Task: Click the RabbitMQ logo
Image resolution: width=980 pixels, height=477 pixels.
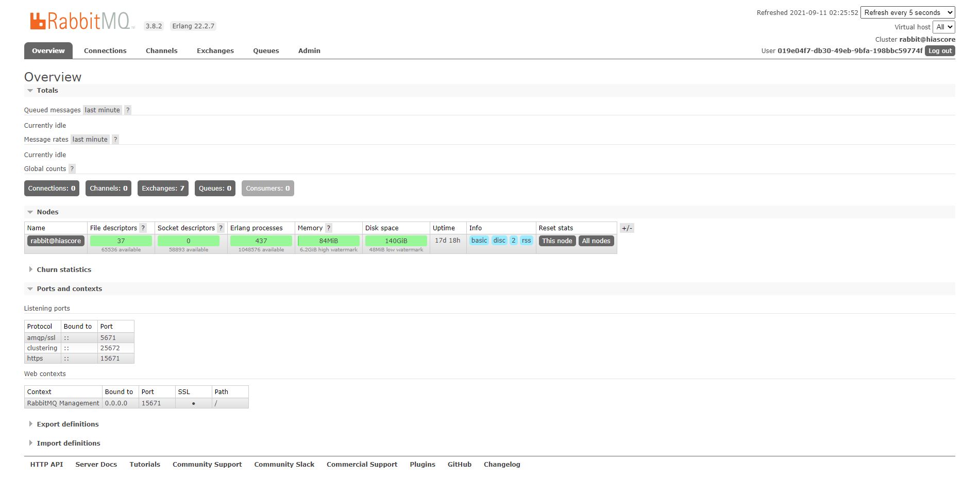Action: coord(82,21)
